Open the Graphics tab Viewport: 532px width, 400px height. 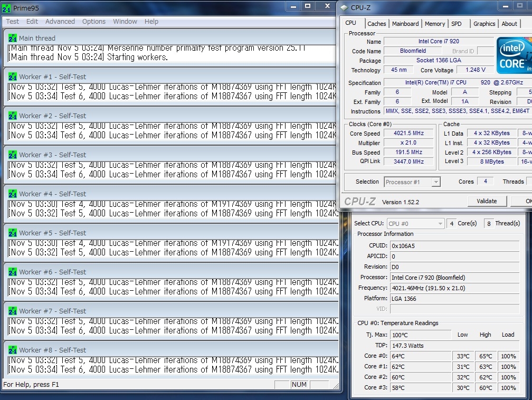coord(484,24)
